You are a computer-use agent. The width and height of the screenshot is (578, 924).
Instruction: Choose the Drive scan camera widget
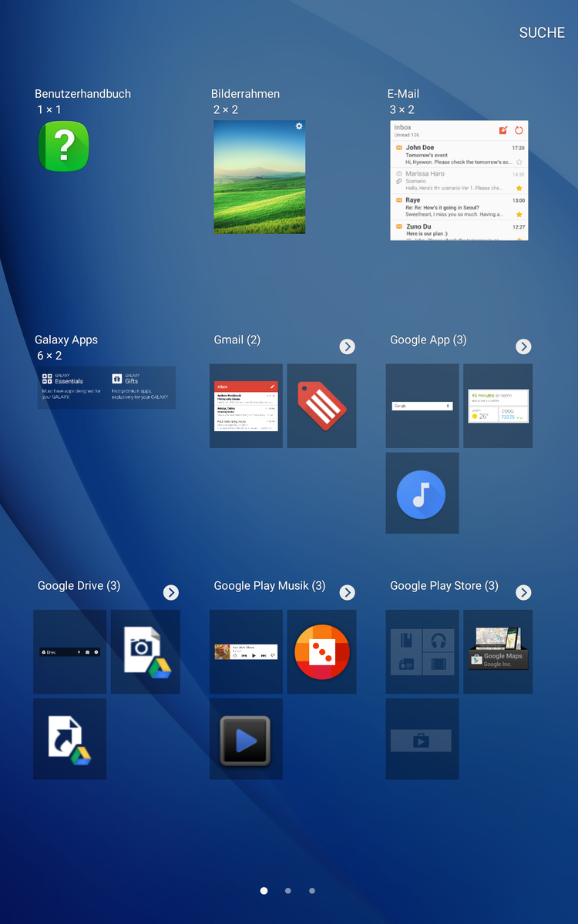point(146,652)
